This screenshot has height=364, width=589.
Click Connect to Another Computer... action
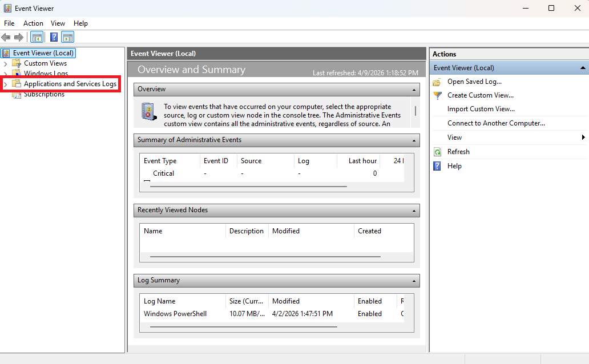pyautogui.click(x=496, y=123)
